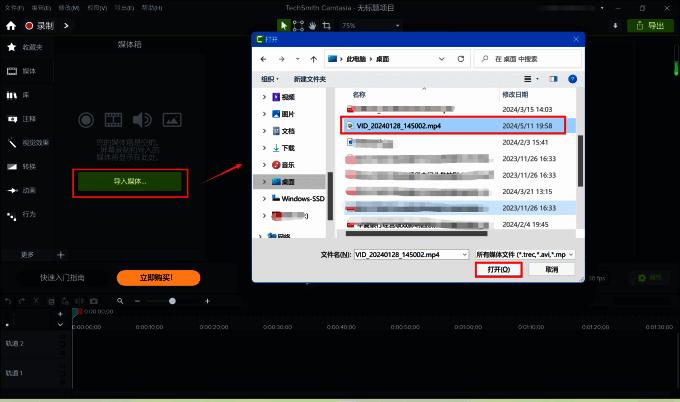Open the 帮助 menu
Image resolution: width=680 pixels, height=402 pixels.
[x=152, y=8]
